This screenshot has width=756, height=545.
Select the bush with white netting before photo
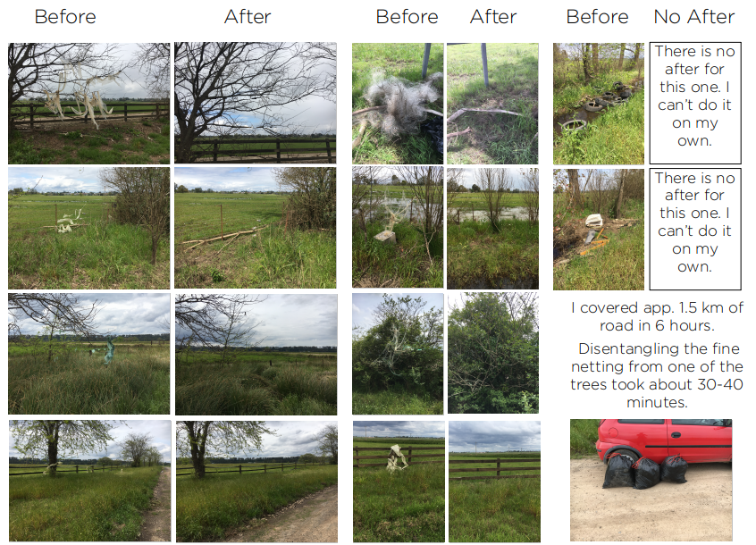pyautogui.click(x=398, y=354)
